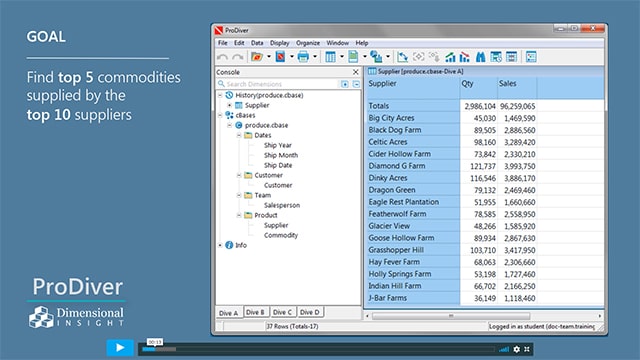Select Ship Year dimension in the Console tree
This screenshot has height=360, width=640.
pos(278,145)
